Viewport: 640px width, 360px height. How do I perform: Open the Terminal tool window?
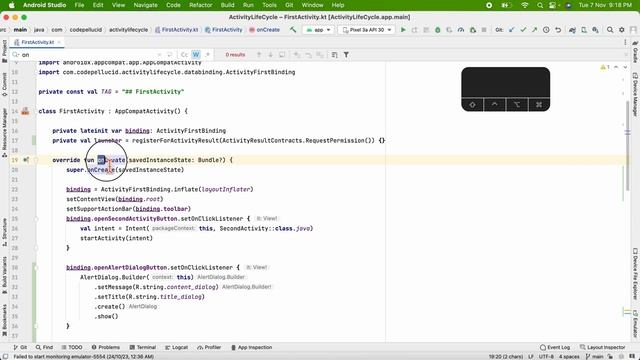142,347
